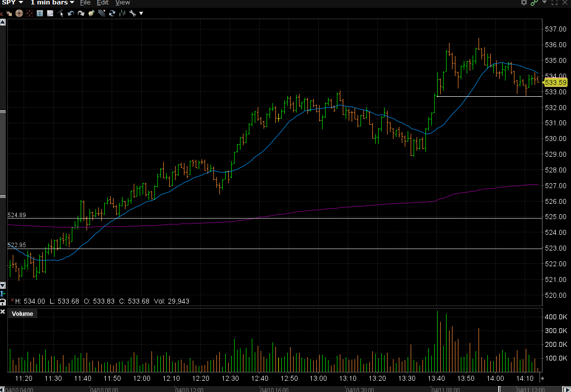The image size is (571, 392).
Task: Open the Edit menu
Action: (103, 2)
